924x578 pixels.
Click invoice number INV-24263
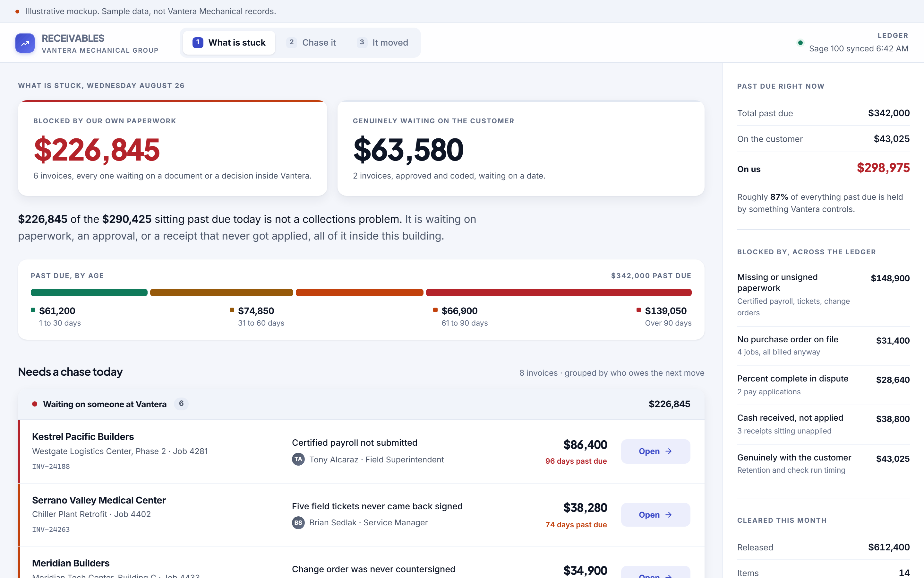pyautogui.click(x=51, y=530)
